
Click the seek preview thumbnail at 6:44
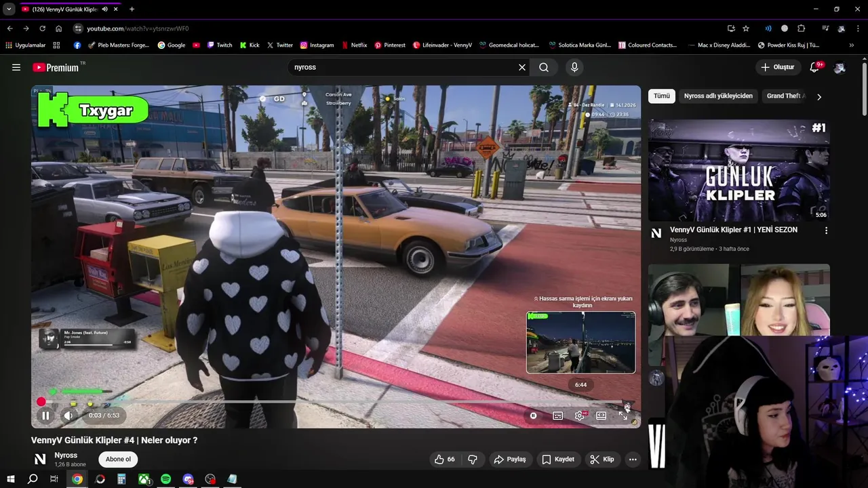point(581,342)
